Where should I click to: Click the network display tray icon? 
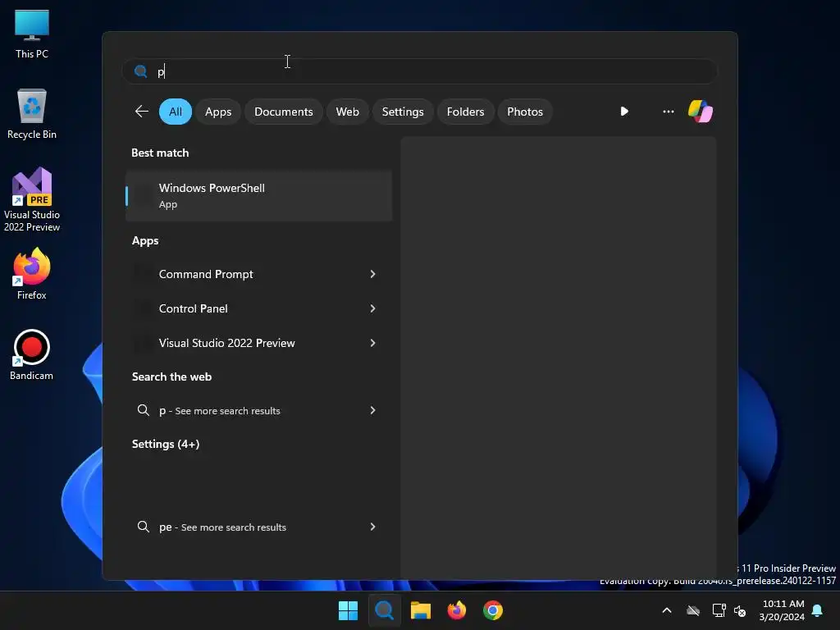coord(719,610)
